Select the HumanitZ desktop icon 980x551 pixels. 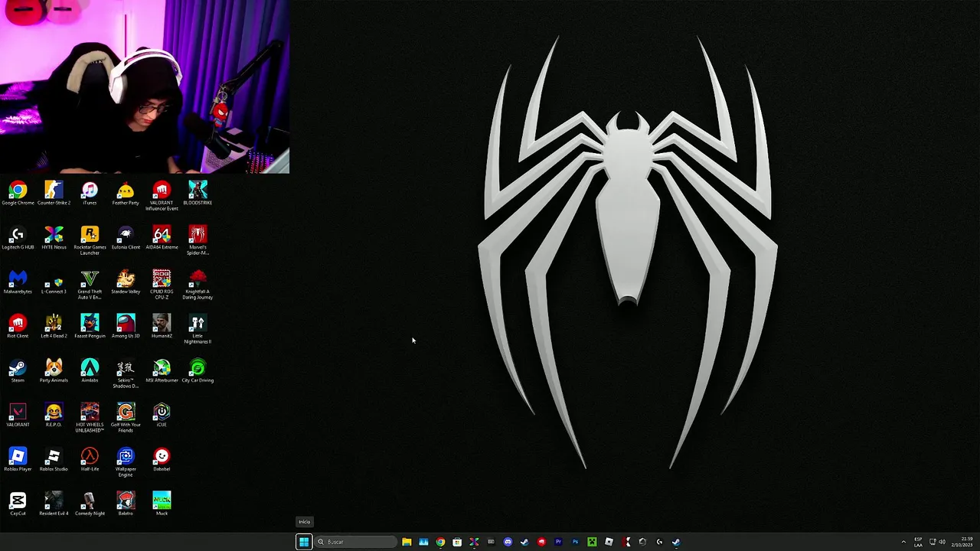tap(162, 326)
